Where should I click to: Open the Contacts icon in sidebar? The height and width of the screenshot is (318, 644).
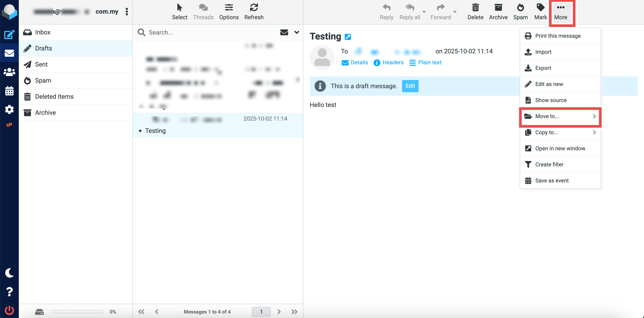(x=9, y=72)
